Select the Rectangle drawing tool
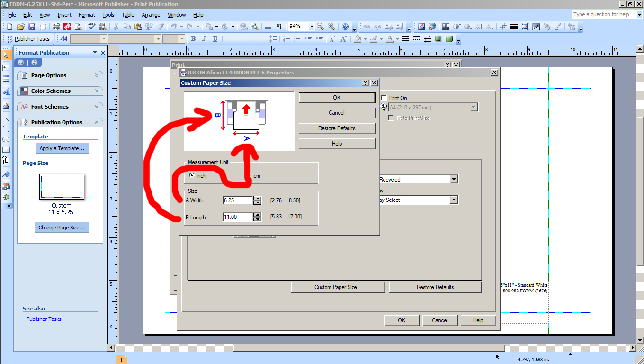The image size is (644, 364). (x=6, y=150)
